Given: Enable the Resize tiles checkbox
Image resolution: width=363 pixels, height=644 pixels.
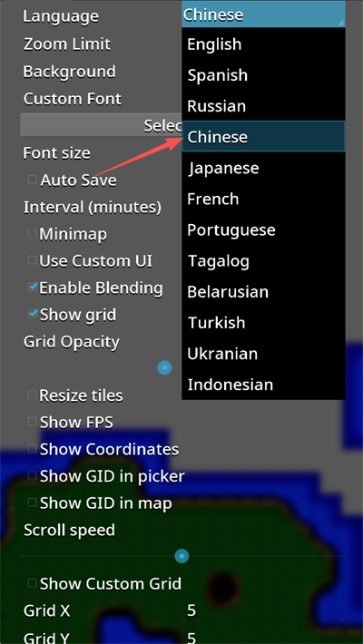Looking at the screenshot, I should pos(32,395).
